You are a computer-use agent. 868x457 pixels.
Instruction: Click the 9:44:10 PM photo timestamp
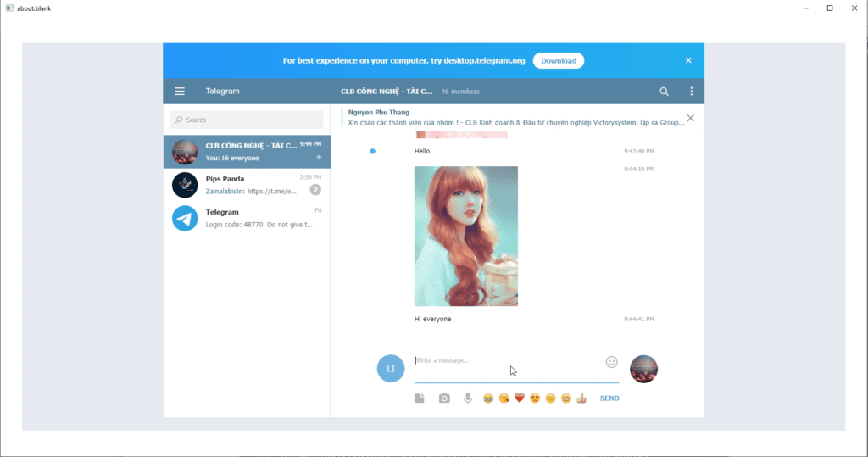pos(639,169)
